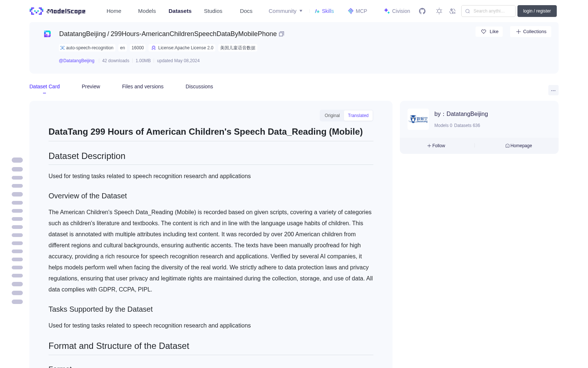Focus the Search anything input field
Screen dimensions: 588x368
488,11
